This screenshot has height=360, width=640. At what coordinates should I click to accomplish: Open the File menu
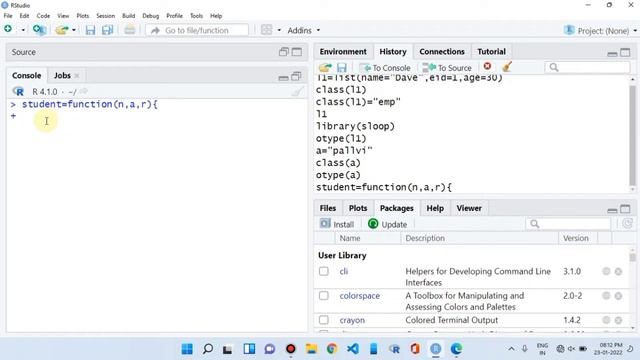pyautogui.click(x=8, y=16)
